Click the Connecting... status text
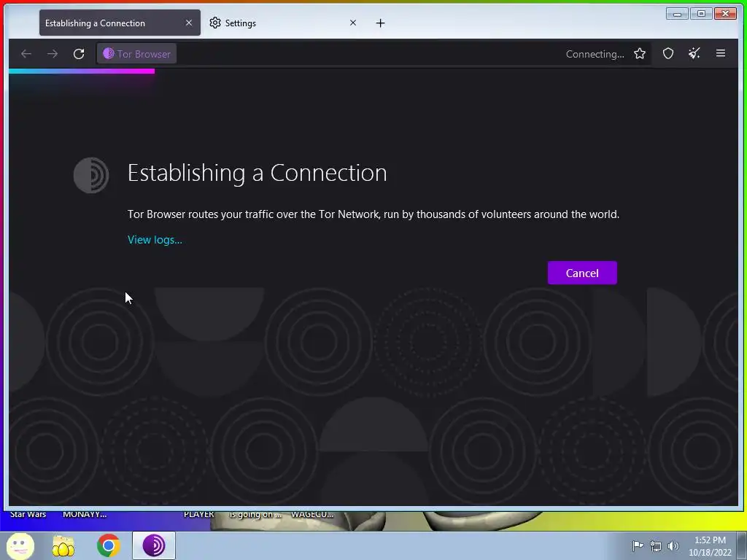747x560 pixels. 595,54
